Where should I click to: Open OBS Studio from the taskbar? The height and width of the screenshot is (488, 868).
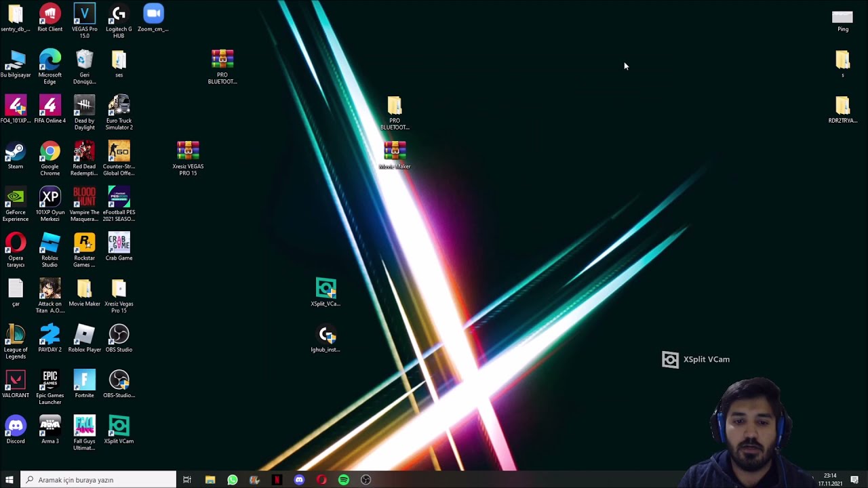point(366,480)
